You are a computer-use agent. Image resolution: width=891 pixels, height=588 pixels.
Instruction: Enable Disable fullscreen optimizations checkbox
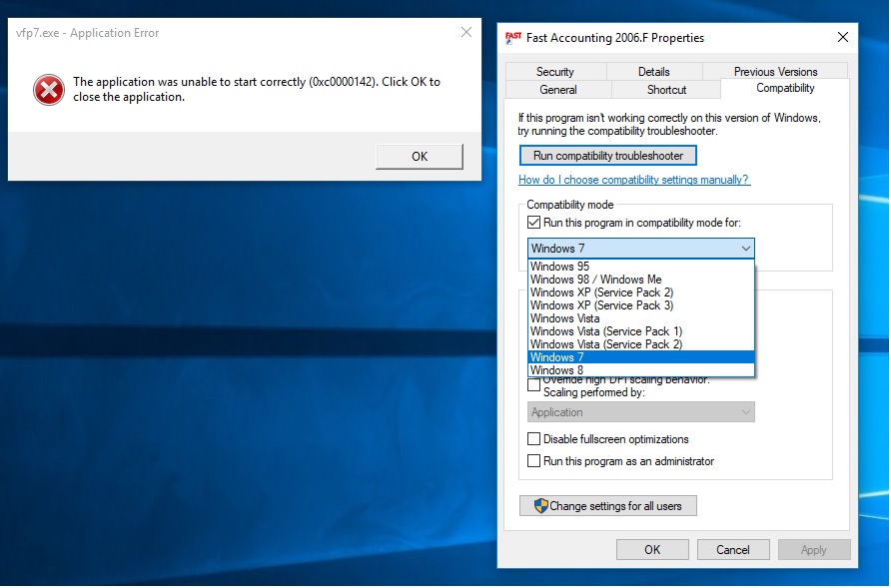[534, 439]
